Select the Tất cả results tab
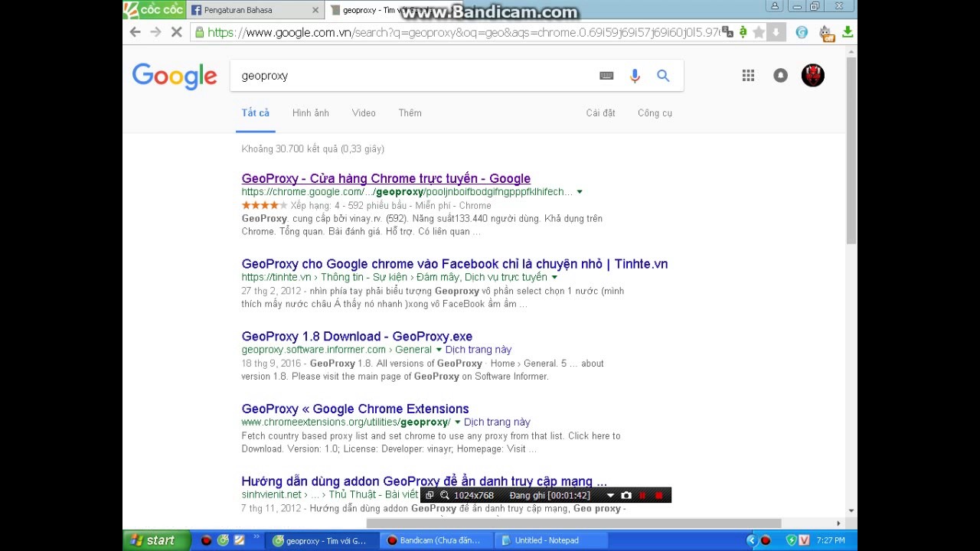 pos(256,112)
